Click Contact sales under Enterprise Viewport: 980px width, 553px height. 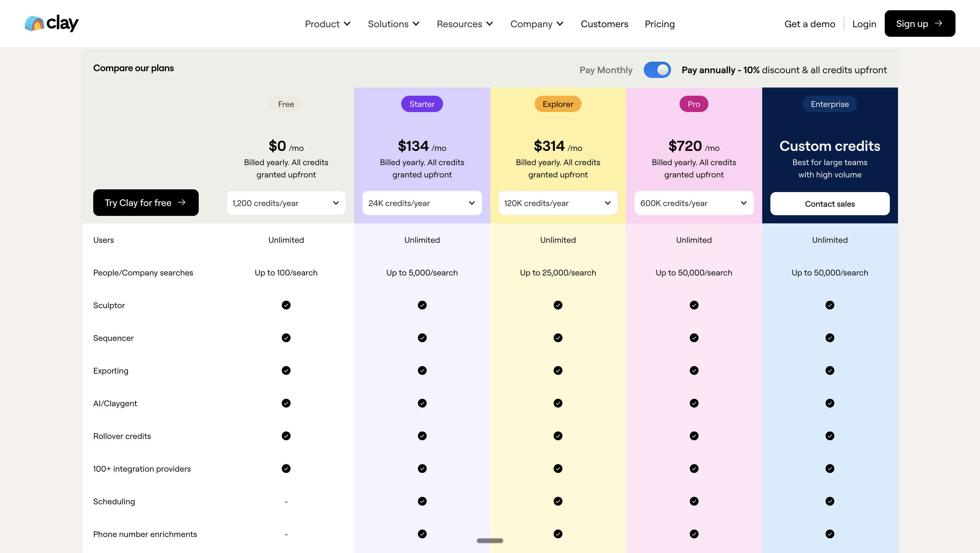[830, 204]
